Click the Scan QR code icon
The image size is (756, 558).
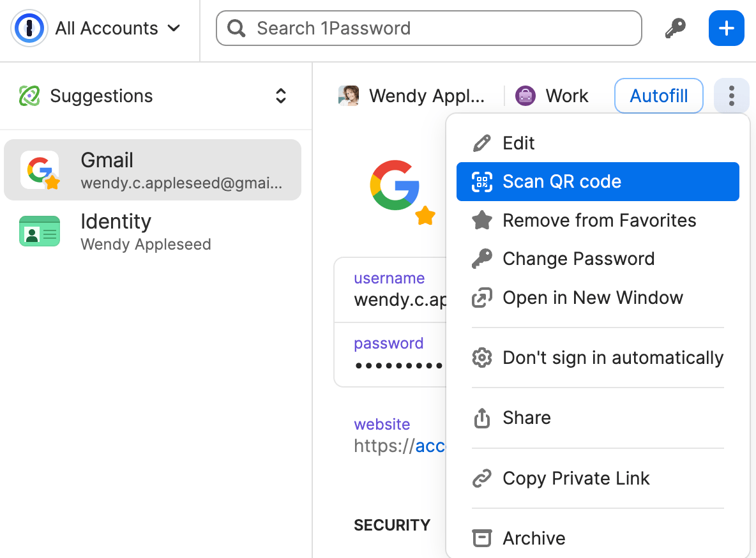point(483,181)
